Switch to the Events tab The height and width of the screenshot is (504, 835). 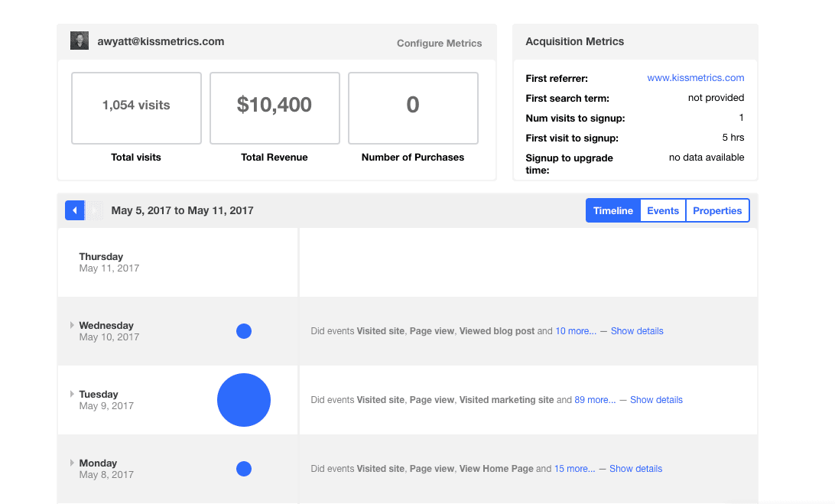[x=663, y=210]
